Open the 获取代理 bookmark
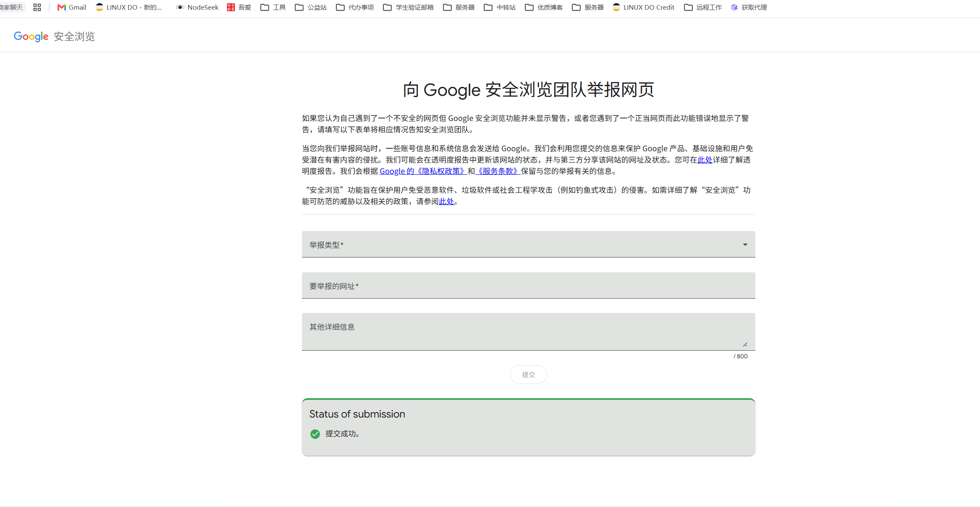Screen dimensions: 980x507 point(749,7)
